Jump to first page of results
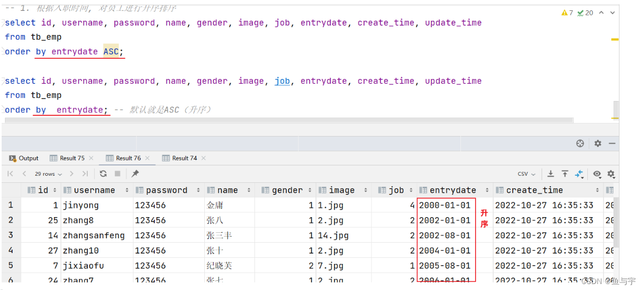The width and height of the screenshot is (644, 290). click(11, 174)
